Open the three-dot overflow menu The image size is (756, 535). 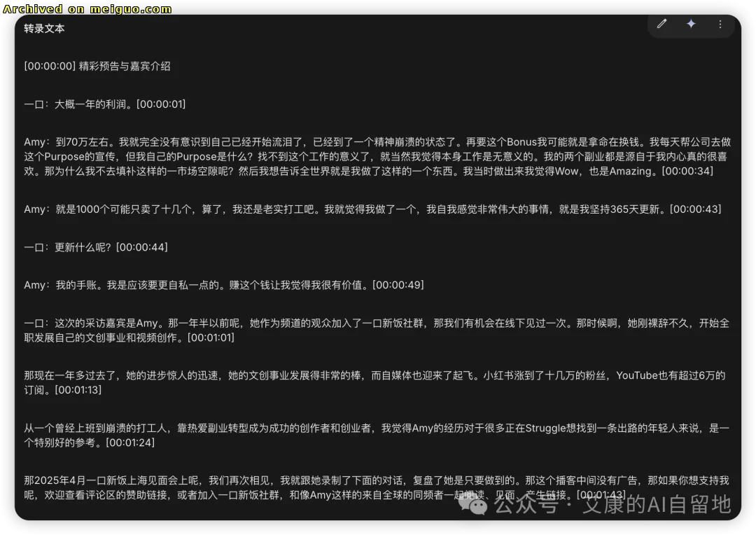[720, 24]
